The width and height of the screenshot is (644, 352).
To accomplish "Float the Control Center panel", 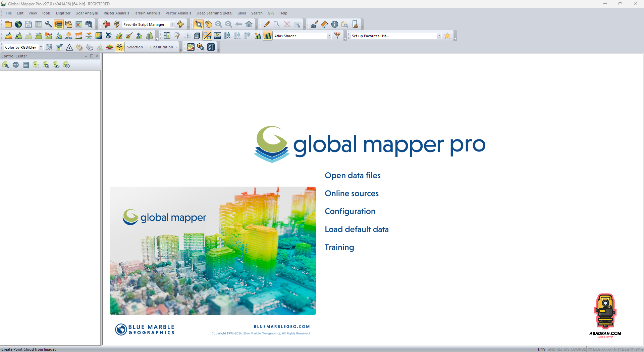I will point(92,56).
